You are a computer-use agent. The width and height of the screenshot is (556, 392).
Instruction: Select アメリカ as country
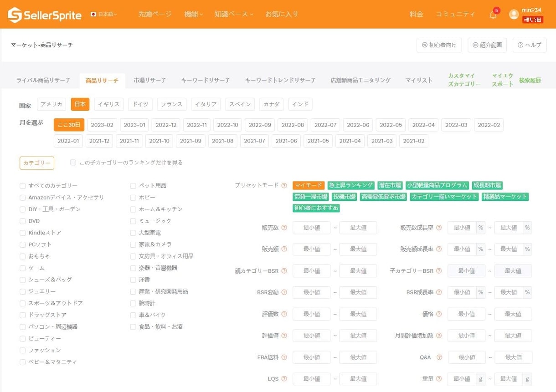(x=51, y=104)
